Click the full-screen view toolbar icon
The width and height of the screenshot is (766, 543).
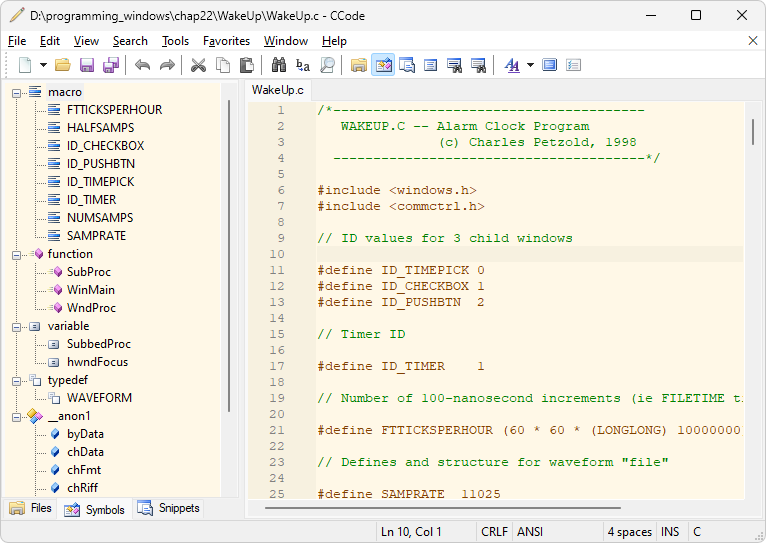pos(550,65)
